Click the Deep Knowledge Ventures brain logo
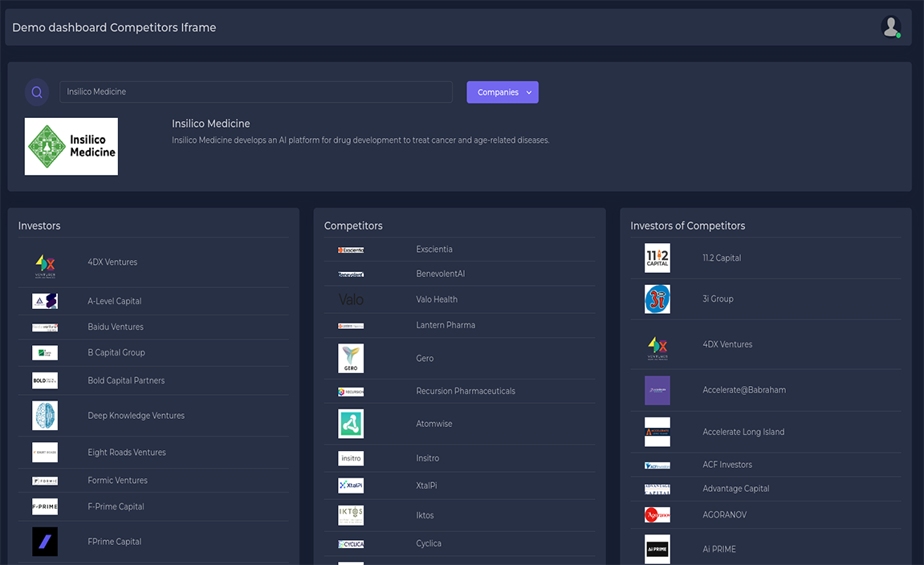 (45, 416)
